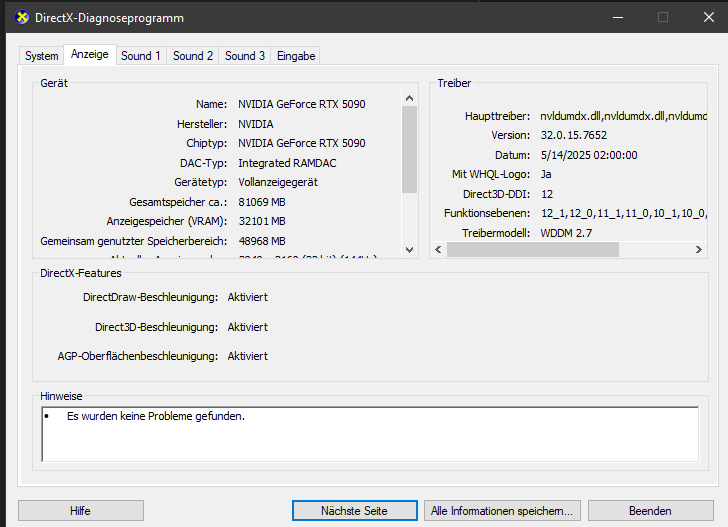This screenshot has width=728, height=527.
Task: Minimize the DirectX-Diagnoseprogramm window
Action: 618,18
